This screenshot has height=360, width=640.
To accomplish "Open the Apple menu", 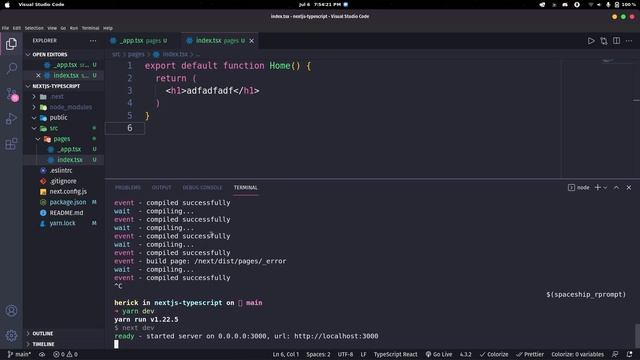I will [7, 4].
